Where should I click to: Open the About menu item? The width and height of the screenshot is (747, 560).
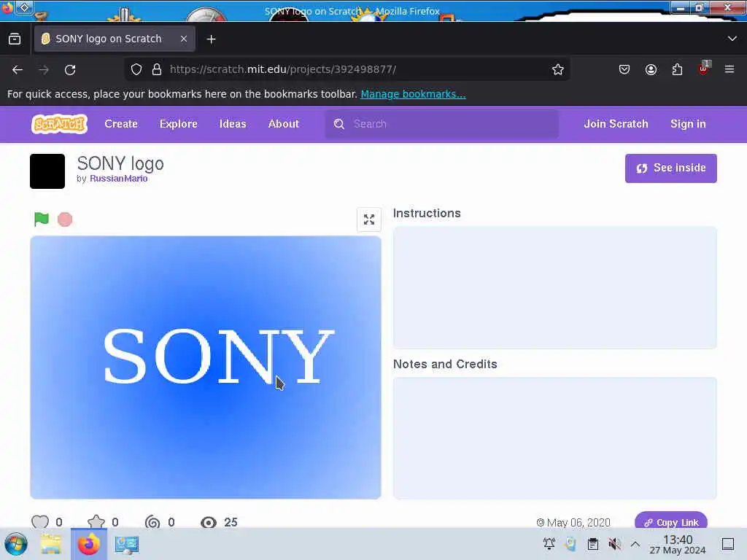[x=284, y=124]
